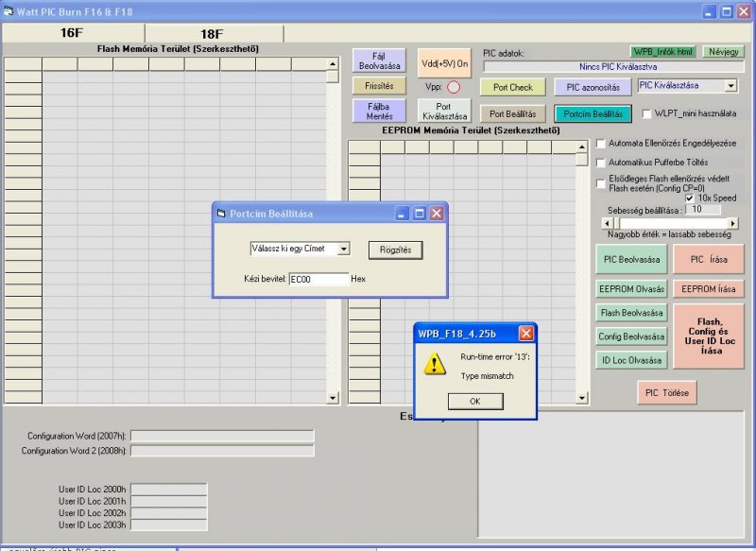Click the User ID Loc 2000h field
756x551 pixels.
(x=169, y=490)
